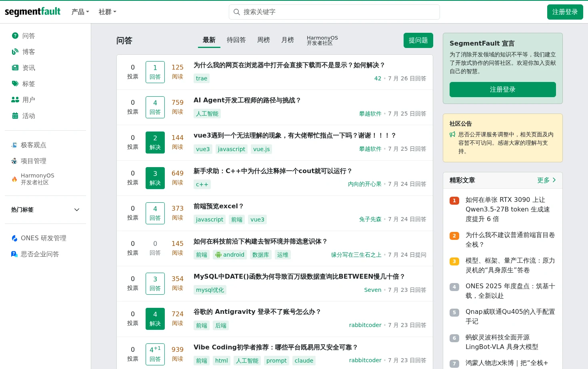
Task: Click the ONES 研发管理 icon
Action: [14, 238]
